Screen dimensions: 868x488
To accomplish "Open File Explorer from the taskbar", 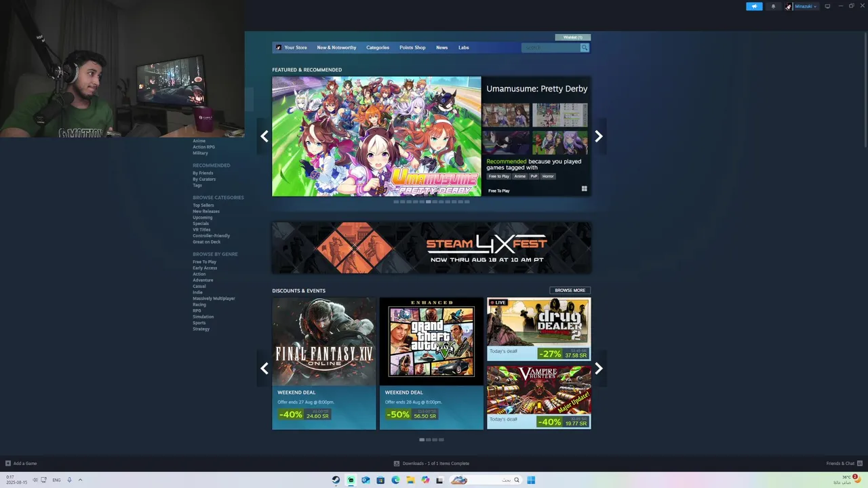I will (x=410, y=480).
